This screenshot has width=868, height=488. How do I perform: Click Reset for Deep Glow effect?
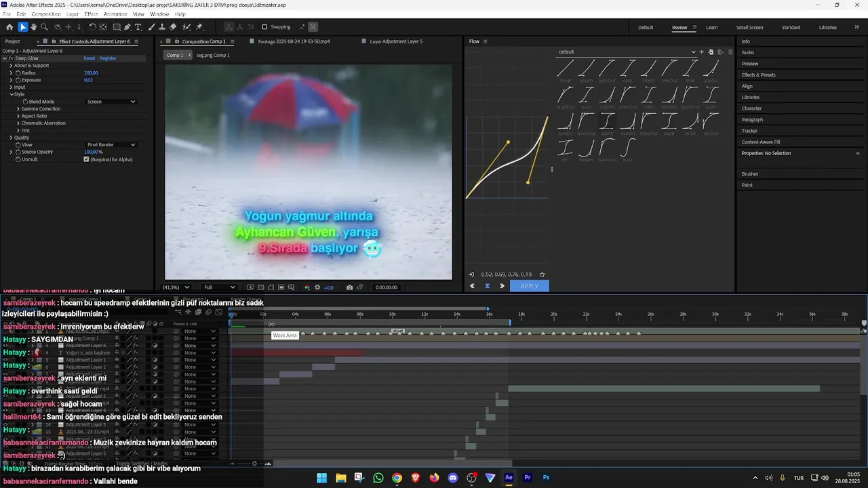pyautogui.click(x=89, y=58)
